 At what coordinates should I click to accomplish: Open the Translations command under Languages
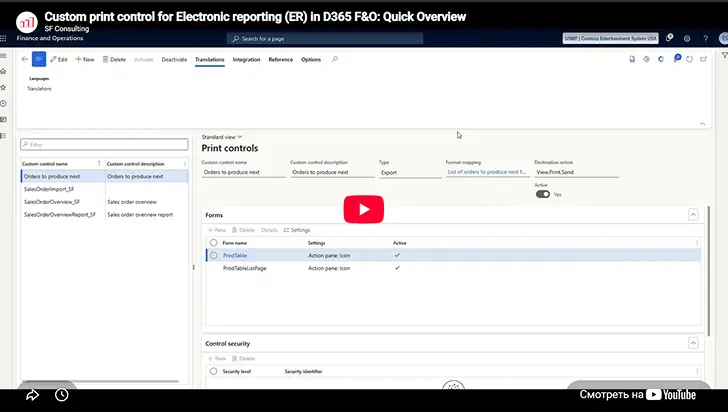coord(39,88)
